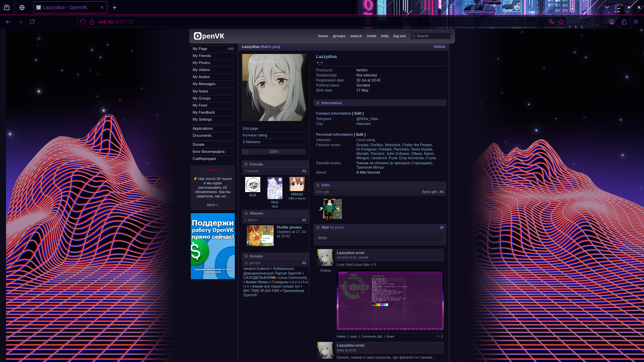Open browser translate page icon

pyautogui.click(x=551, y=22)
